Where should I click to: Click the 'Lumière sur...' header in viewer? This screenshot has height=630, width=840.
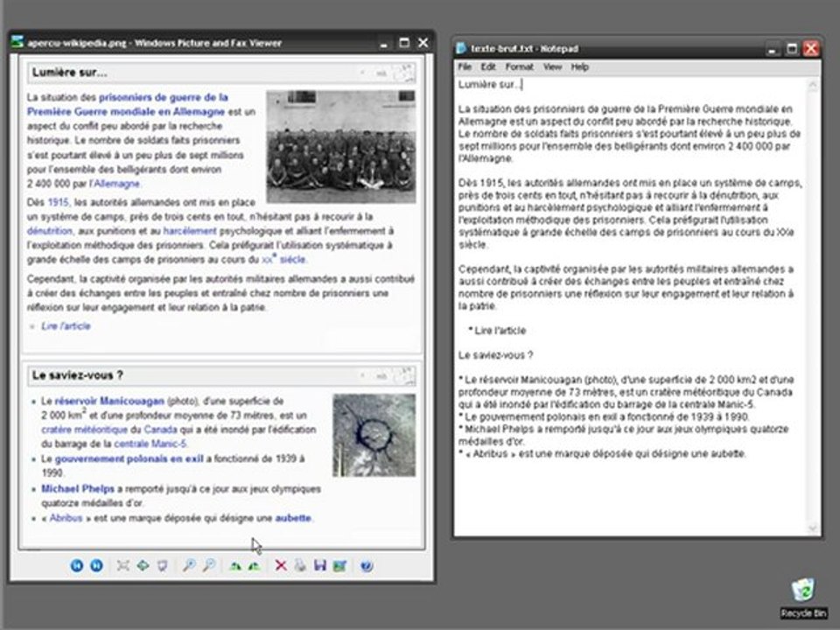pos(70,73)
